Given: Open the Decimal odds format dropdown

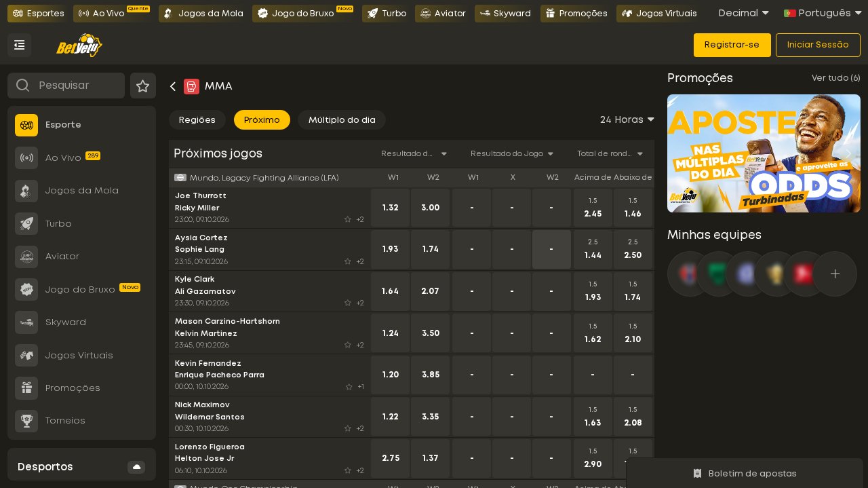Looking at the screenshot, I should pyautogui.click(x=744, y=13).
